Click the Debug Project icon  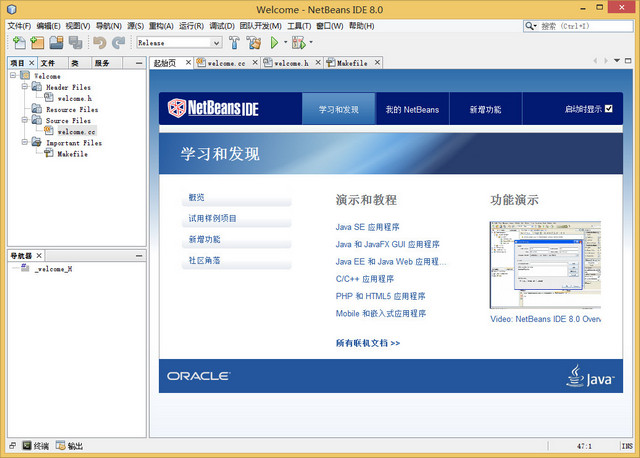tap(298, 42)
